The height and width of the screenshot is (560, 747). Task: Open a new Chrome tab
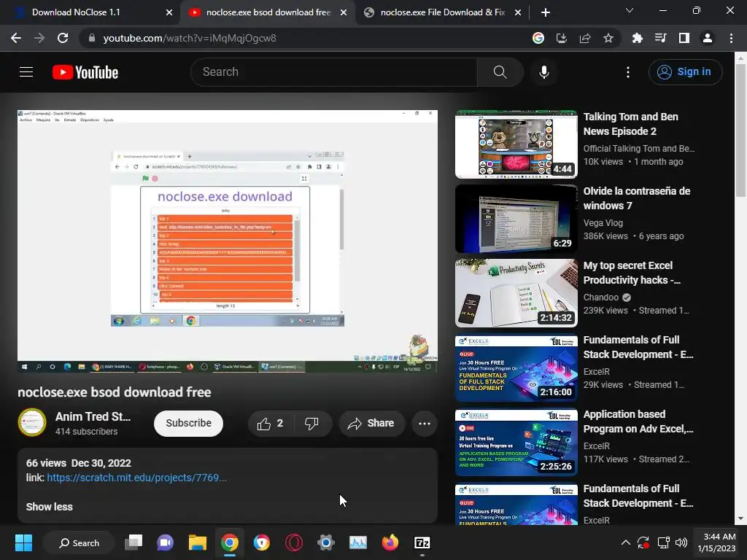[546, 12]
